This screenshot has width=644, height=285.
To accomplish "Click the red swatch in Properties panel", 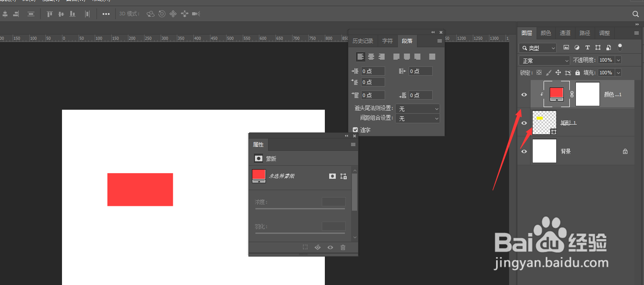I will 259,176.
